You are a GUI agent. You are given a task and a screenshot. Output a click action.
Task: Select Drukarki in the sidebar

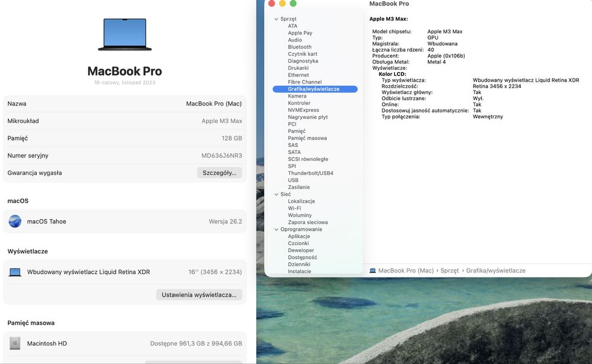(x=298, y=68)
